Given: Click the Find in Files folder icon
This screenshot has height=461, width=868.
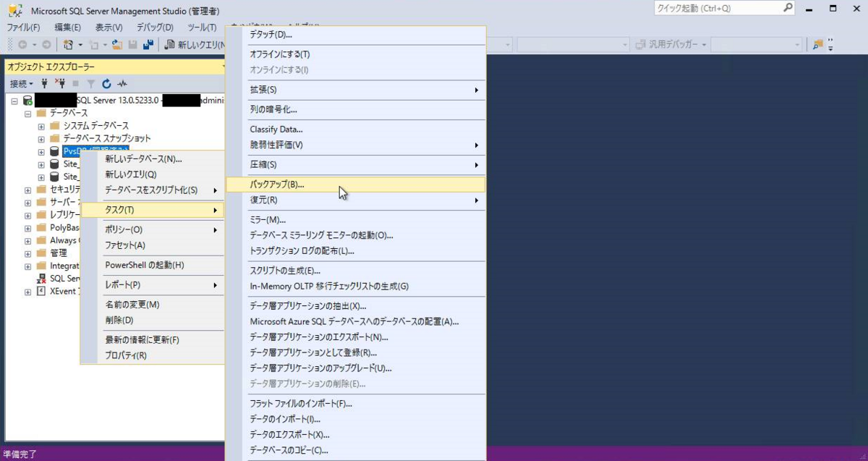Looking at the screenshot, I should (x=818, y=45).
